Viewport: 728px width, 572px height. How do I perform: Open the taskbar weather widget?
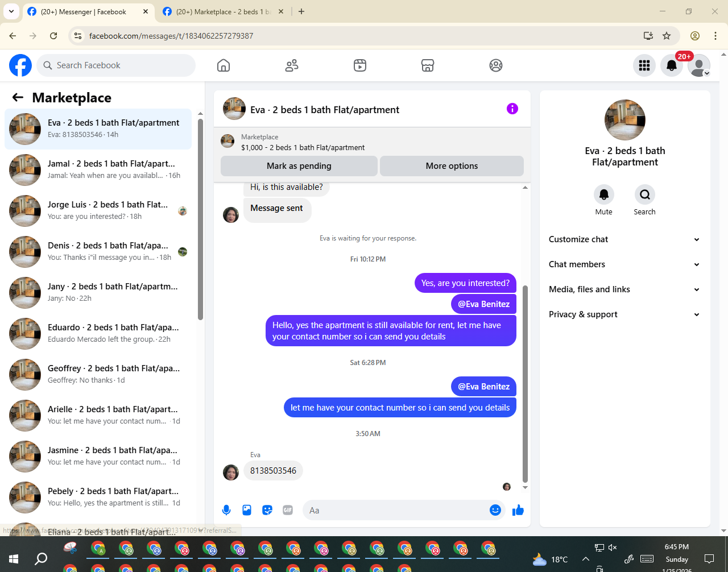[x=550, y=559]
